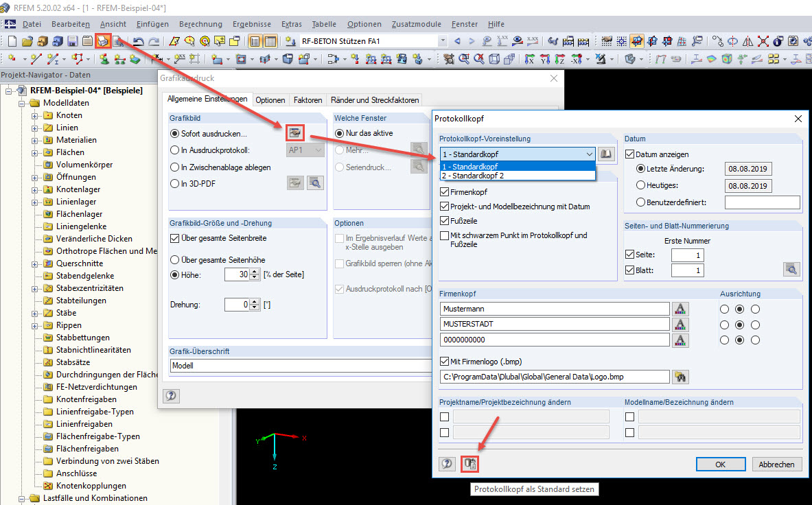This screenshot has width=812, height=505.
Task: Click the view in Y direction icon
Action: (545, 59)
